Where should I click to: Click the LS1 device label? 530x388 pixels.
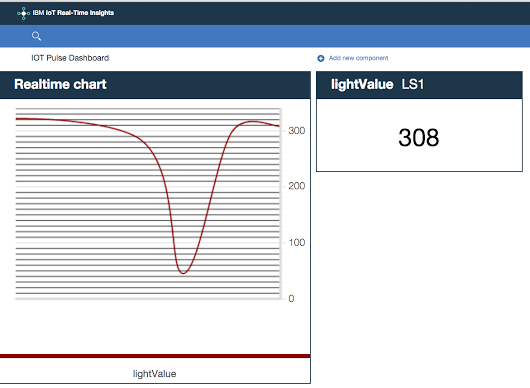point(412,84)
